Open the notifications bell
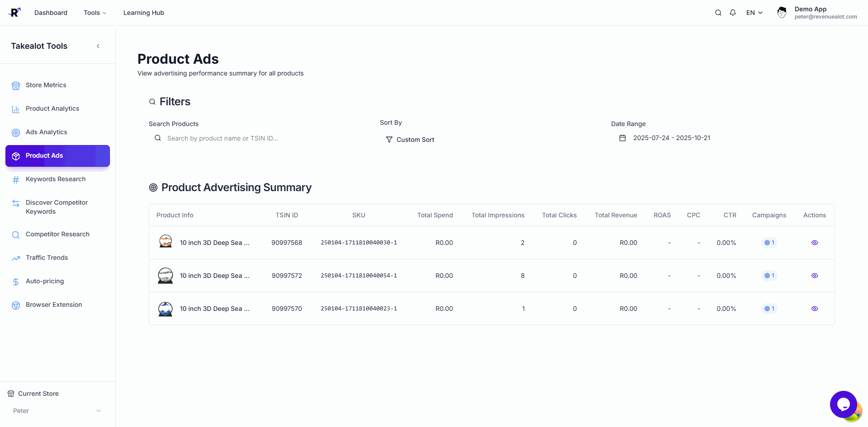The height and width of the screenshot is (427, 868). [733, 13]
